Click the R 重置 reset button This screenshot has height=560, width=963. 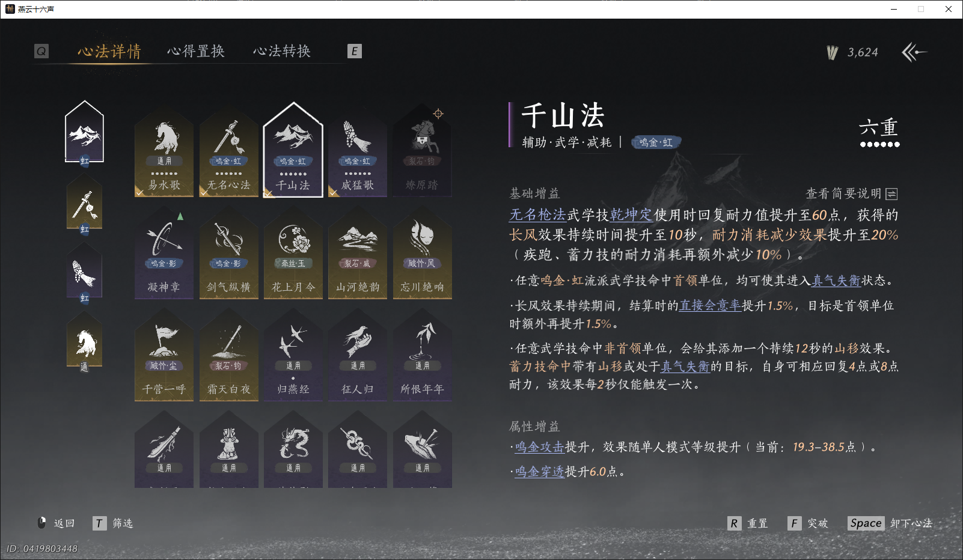748,523
